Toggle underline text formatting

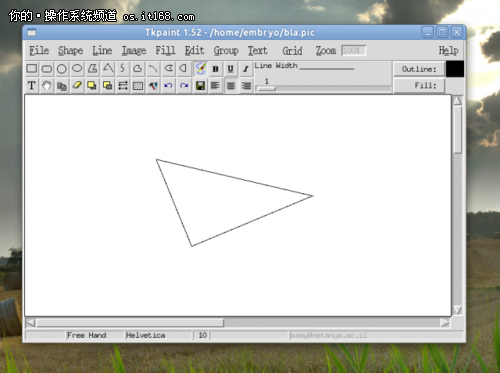click(230, 69)
